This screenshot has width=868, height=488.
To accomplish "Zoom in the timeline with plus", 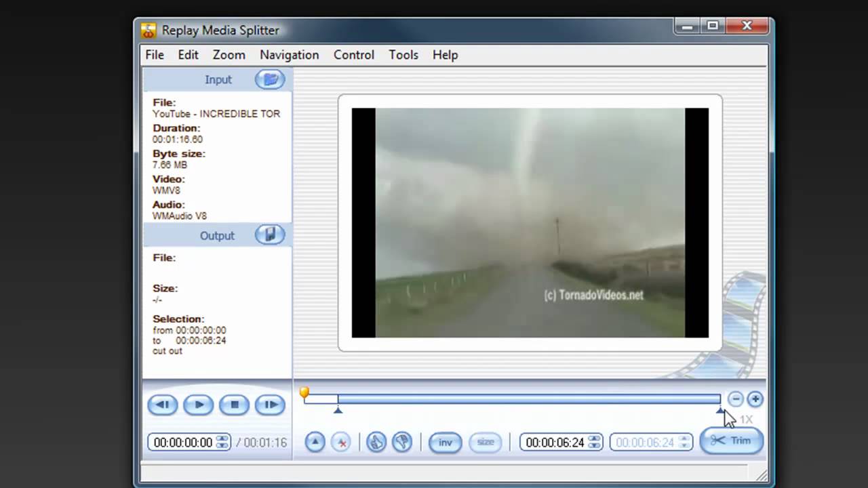I will pyautogui.click(x=755, y=399).
